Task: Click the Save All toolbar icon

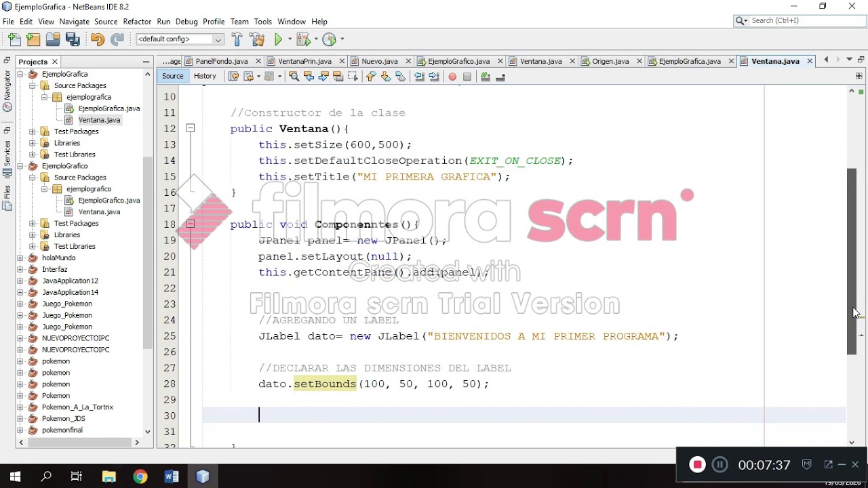Action: click(73, 39)
